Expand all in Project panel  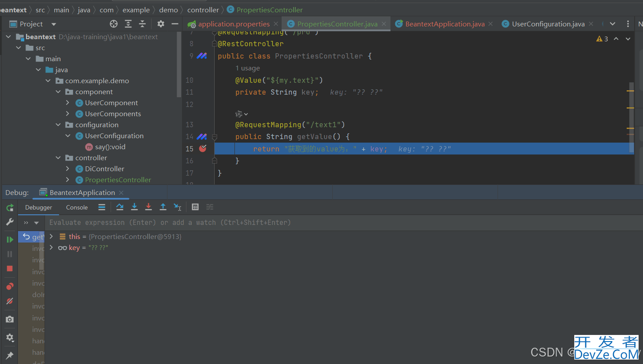(128, 24)
